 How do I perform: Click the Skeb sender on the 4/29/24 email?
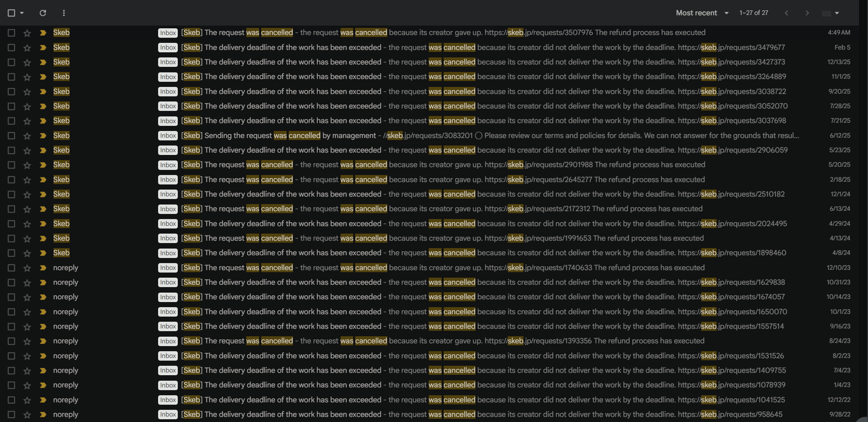(61, 224)
